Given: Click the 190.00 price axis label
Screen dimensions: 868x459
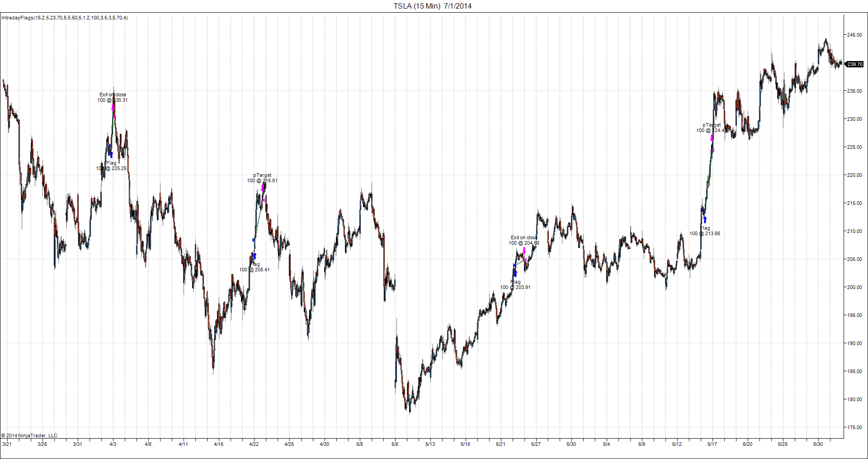Looking at the screenshot, I should [854, 343].
